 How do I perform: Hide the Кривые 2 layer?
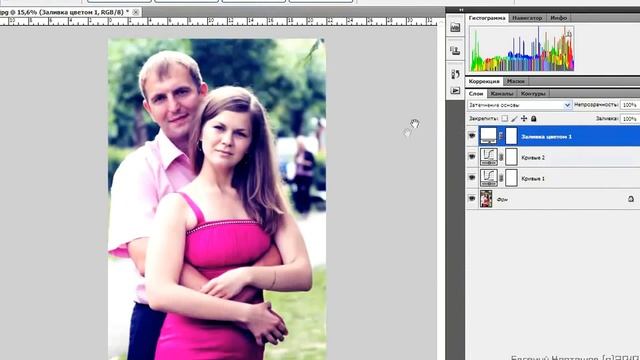[x=472, y=157]
